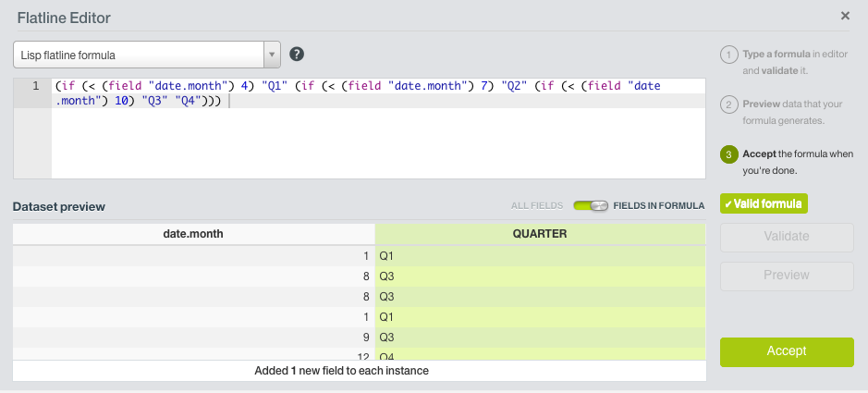Click the Q3 cell beside month 9
The image size is (868, 393).
(x=540, y=338)
